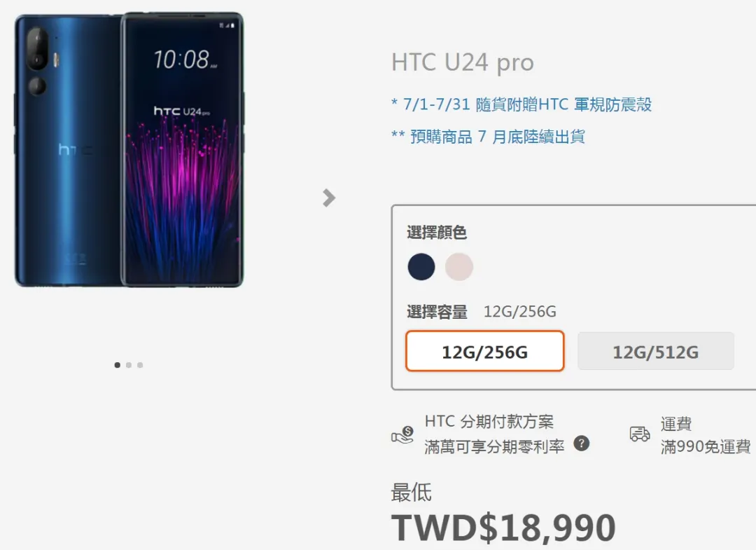Image resolution: width=756 pixels, height=550 pixels.
Task: Open the 7/1-7/31 free case promotion text
Action: (521, 104)
